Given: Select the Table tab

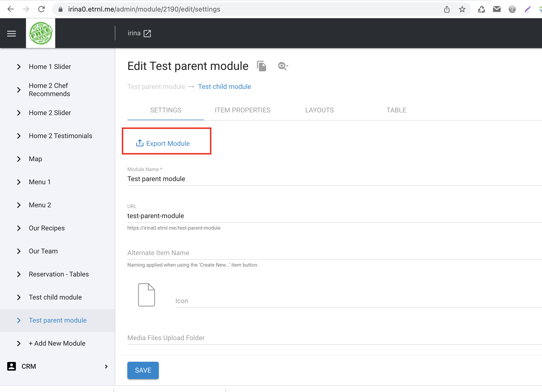Looking at the screenshot, I should 396,110.
